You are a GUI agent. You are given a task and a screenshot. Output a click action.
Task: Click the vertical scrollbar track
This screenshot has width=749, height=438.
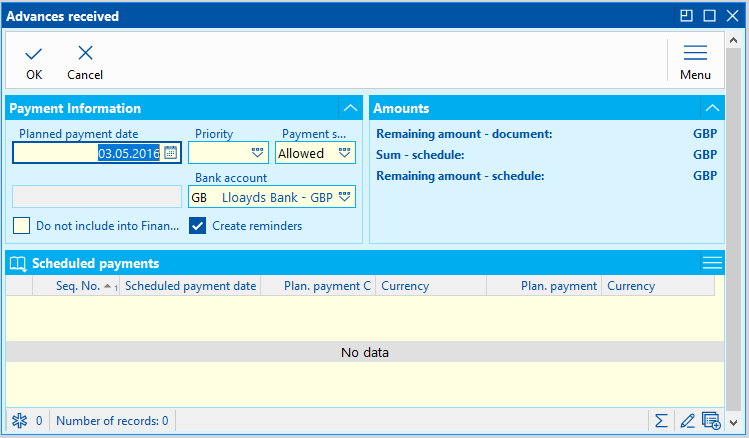[x=734, y=229]
